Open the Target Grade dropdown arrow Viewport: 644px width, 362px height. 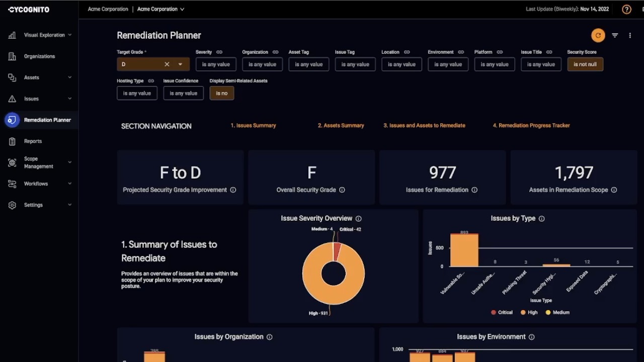(180, 64)
